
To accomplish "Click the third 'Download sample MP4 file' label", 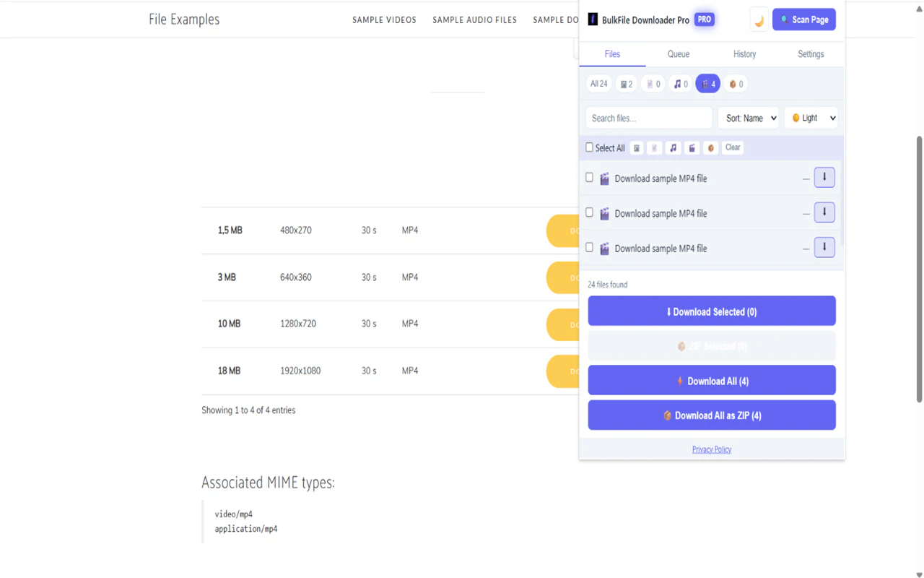I will coord(661,249).
